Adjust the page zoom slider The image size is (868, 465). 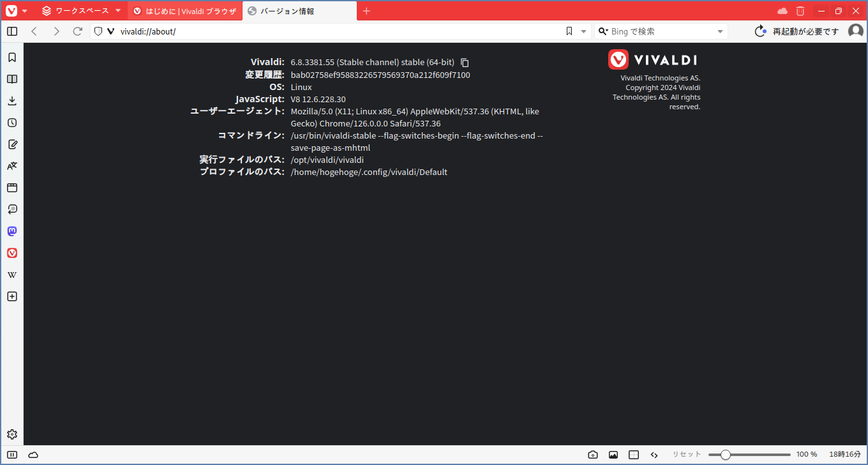click(749, 455)
